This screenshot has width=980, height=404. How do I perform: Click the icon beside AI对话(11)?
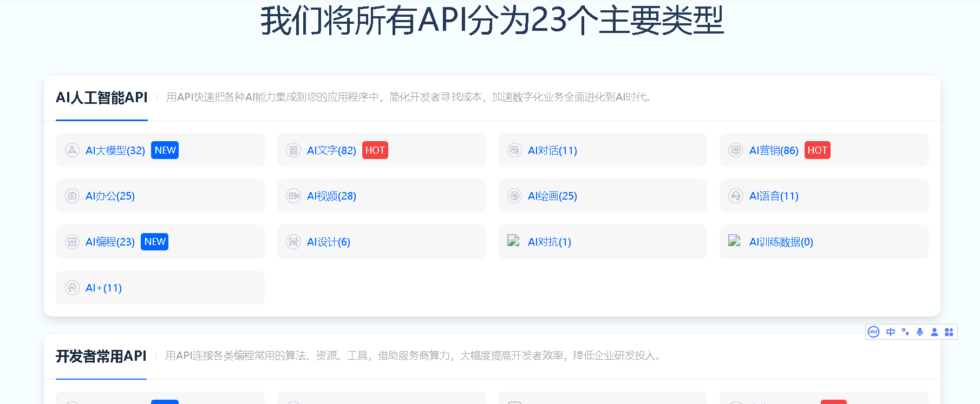[x=514, y=150]
